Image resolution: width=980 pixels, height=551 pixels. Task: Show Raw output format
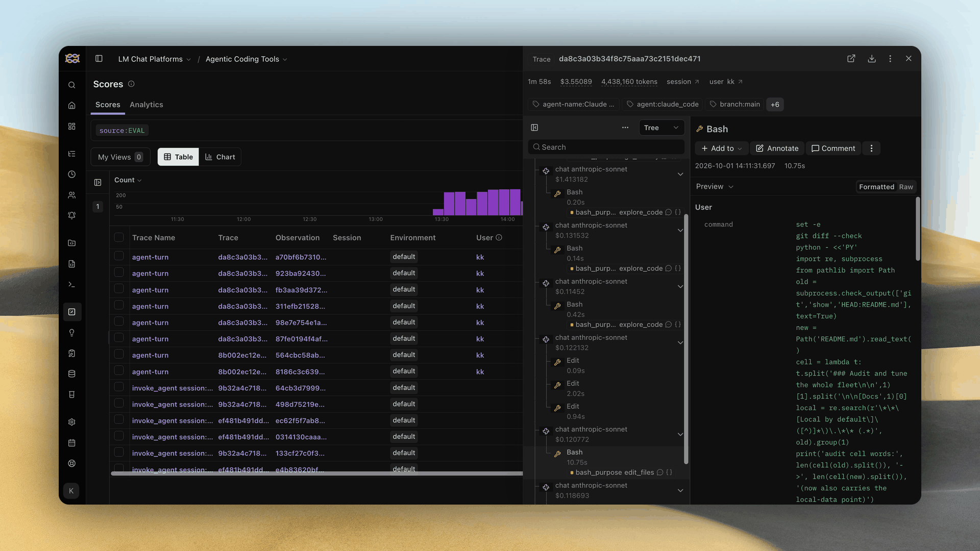pyautogui.click(x=906, y=187)
